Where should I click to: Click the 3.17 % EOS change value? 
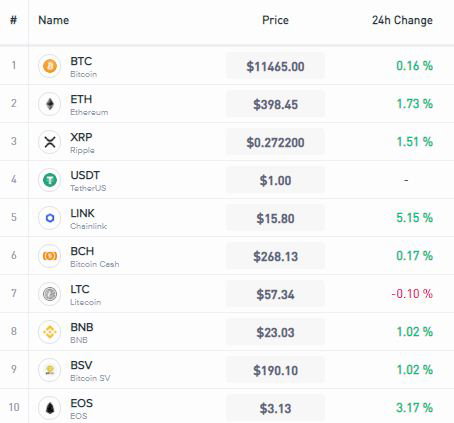(414, 408)
